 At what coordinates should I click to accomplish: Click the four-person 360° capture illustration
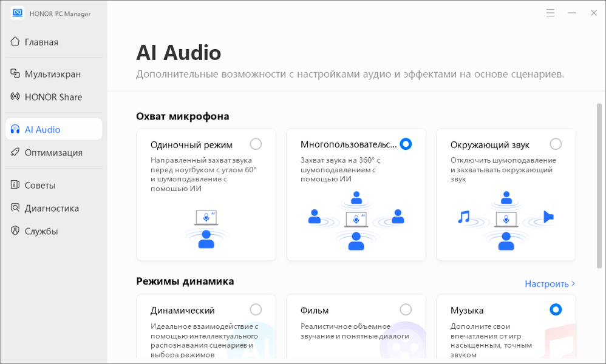point(356,221)
